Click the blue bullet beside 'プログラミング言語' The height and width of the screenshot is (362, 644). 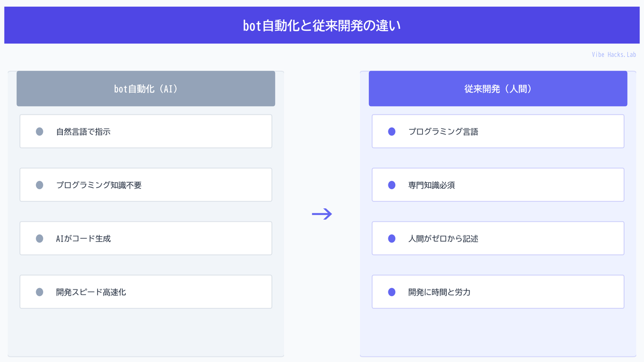(392, 131)
